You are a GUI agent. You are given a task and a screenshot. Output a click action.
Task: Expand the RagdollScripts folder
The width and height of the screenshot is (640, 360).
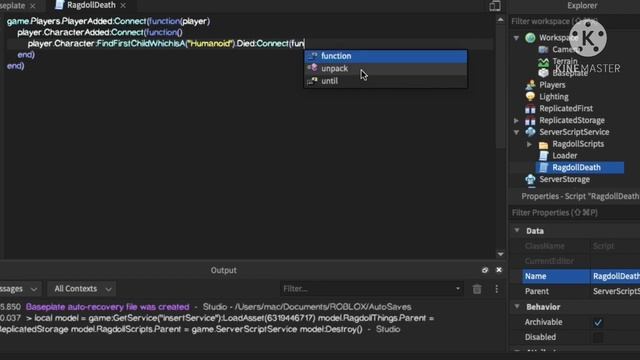pyautogui.click(x=529, y=144)
